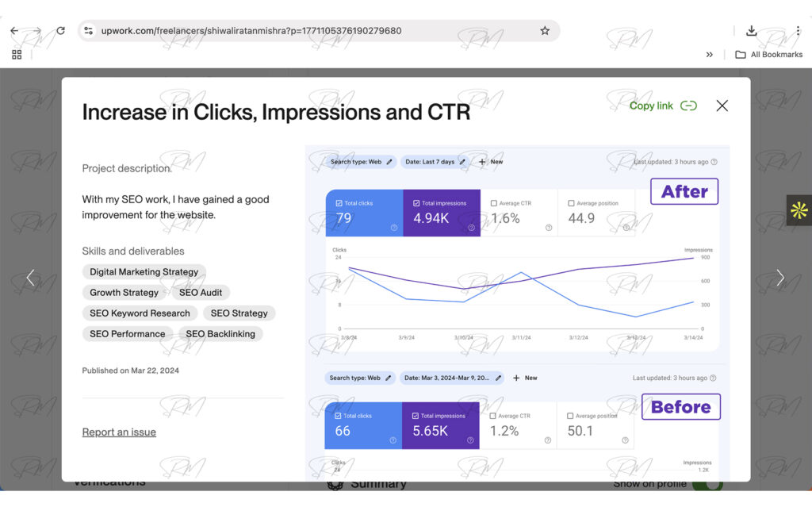The height and width of the screenshot is (507, 812).
Task: Open help icon beside top Last updated text
Action: click(714, 162)
